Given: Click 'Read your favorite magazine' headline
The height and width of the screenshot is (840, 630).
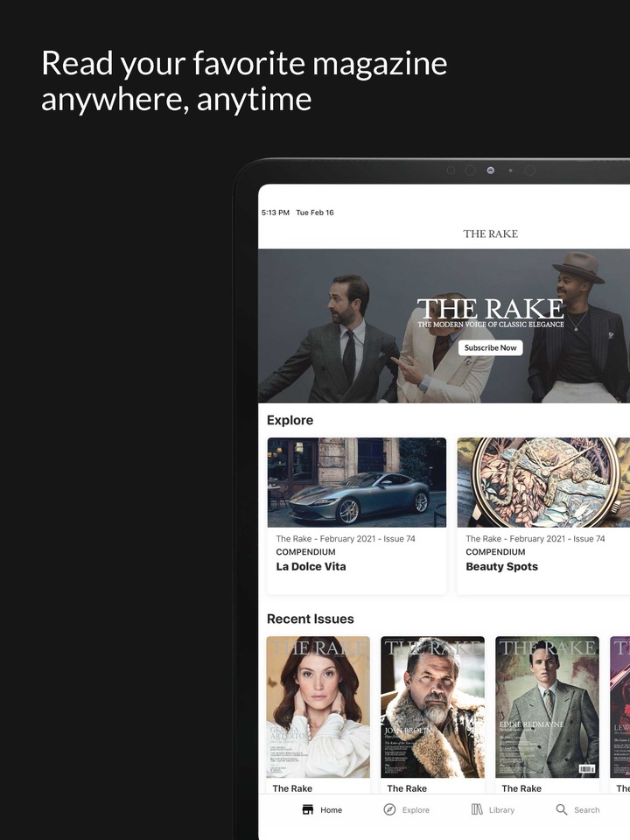Looking at the screenshot, I should click(244, 63).
